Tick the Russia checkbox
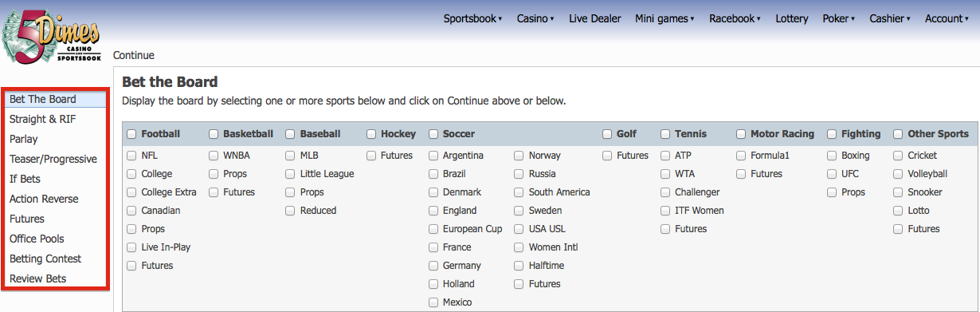This screenshot has height=312, width=980. (x=519, y=174)
